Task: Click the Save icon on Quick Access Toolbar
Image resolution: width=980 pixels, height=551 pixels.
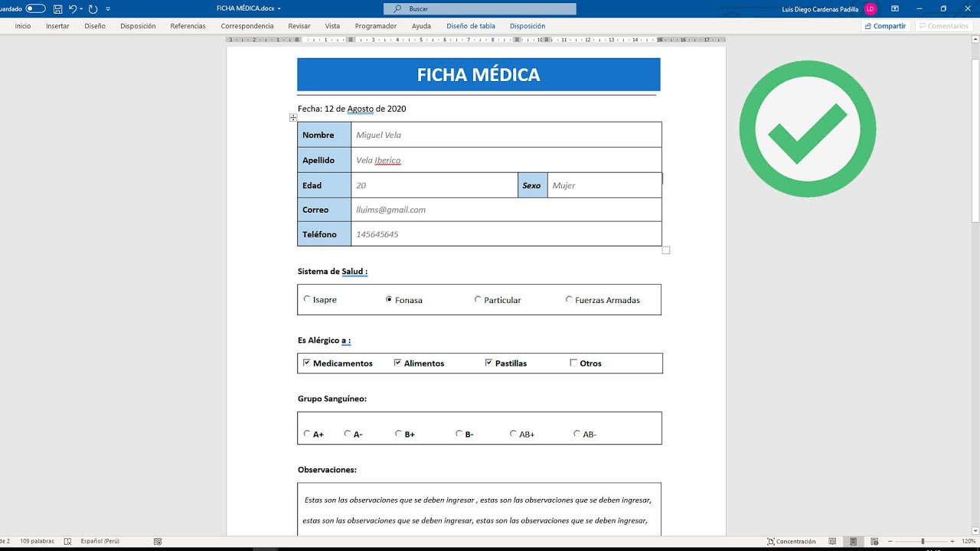Action: (x=57, y=8)
